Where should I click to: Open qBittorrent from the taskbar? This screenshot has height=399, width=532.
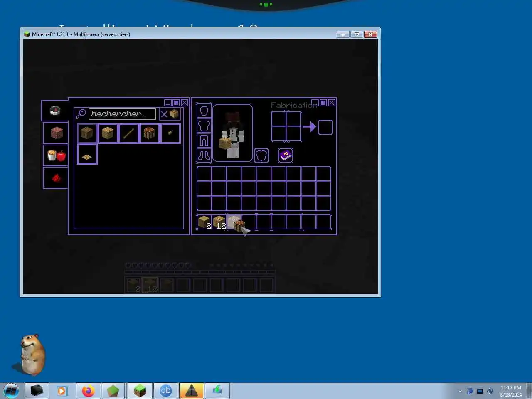click(x=166, y=391)
